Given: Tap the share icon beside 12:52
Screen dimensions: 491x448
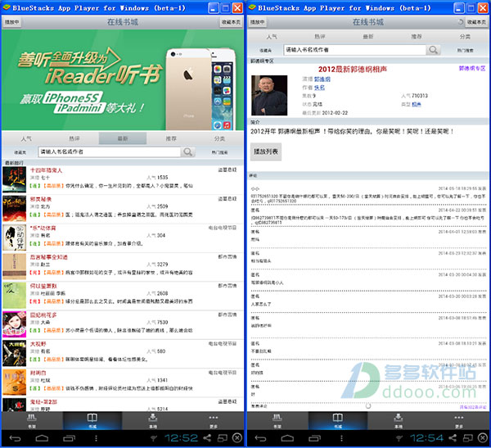Looking at the screenshot, I should [x=207, y=438].
